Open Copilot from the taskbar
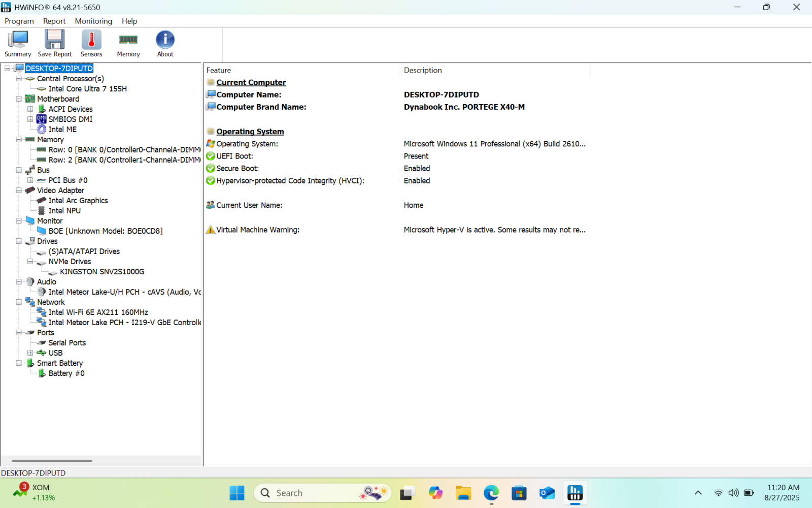 tap(435, 493)
